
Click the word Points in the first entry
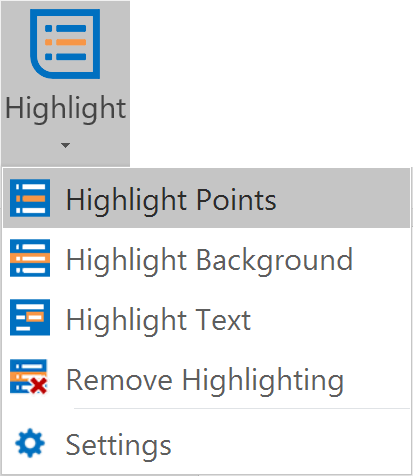(x=236, y=199)
